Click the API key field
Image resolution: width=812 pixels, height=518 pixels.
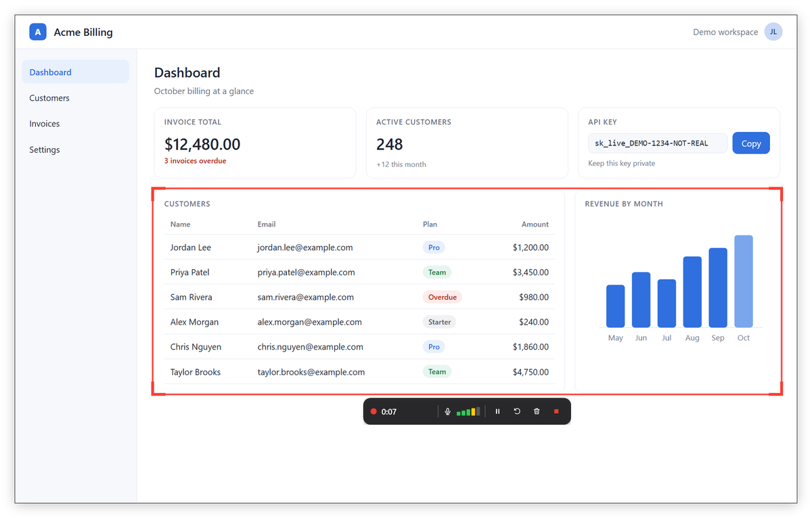658,143
